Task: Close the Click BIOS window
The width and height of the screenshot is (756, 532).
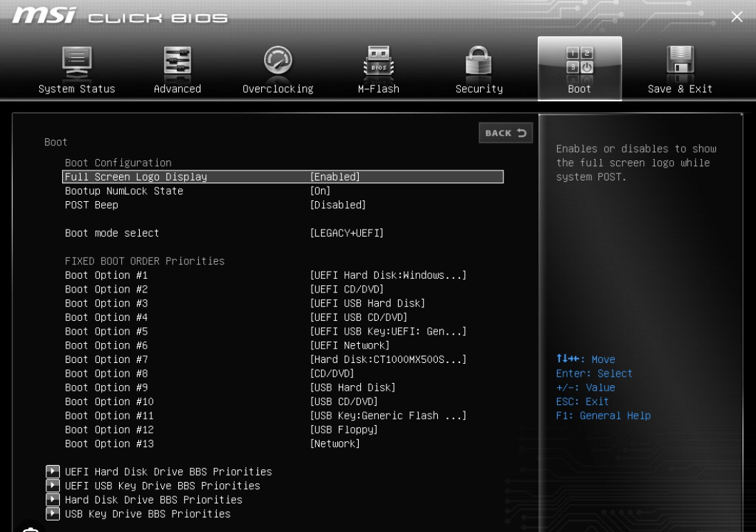Action: point(737,17)
